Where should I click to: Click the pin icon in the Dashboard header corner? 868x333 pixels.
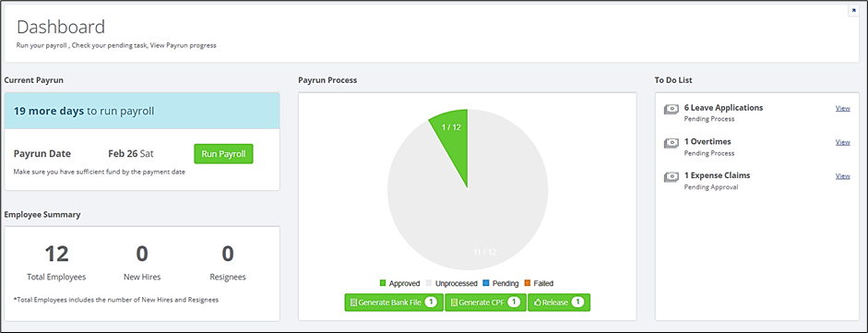pyautogui.click(x=853, y=10)
